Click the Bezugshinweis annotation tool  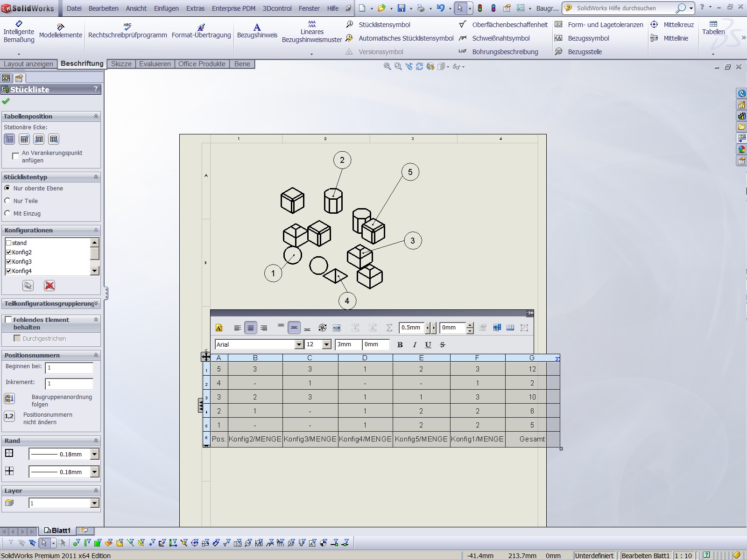(257, 31)
